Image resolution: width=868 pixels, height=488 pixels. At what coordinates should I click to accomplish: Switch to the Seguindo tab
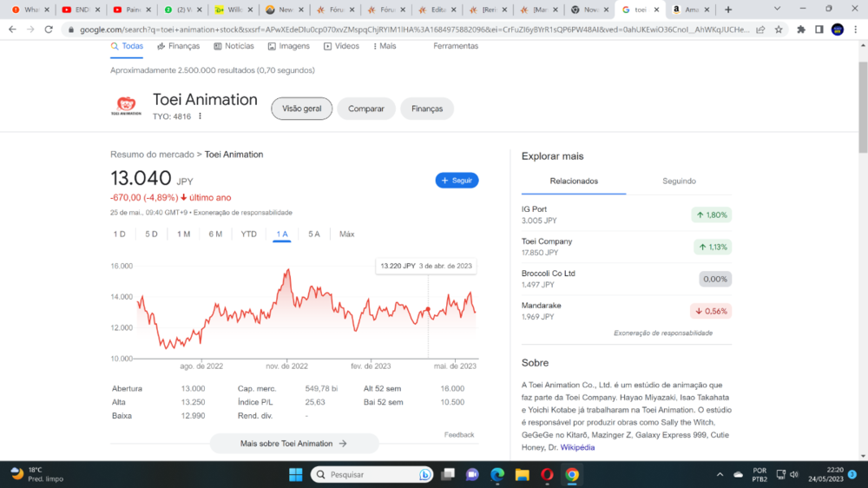tap(680, 181)
